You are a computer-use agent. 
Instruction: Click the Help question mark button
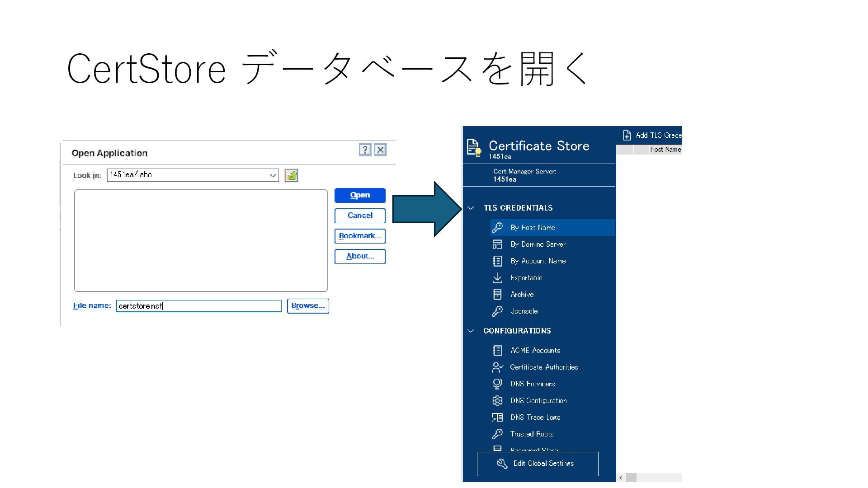[365, 150]
